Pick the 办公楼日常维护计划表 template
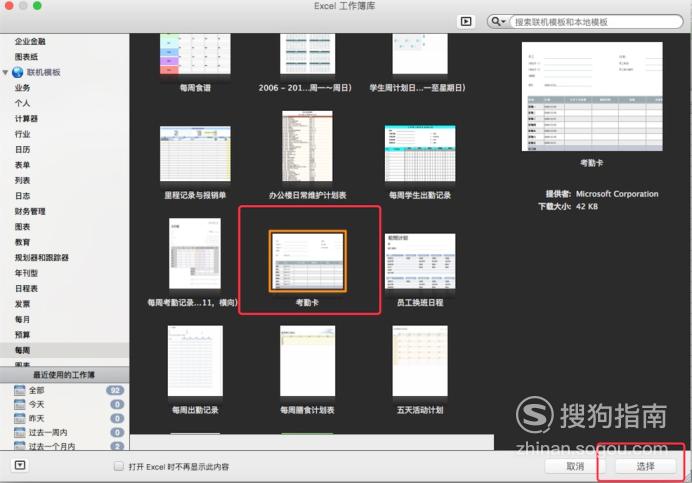The width and height of the screenshot is (692, 483). tap(308, 146)
